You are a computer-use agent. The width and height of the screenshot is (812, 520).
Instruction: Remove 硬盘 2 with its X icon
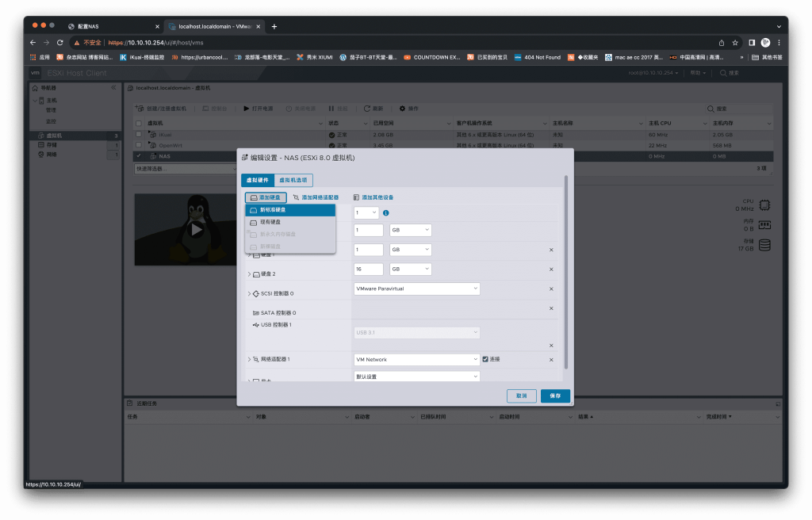click(551, 270)
